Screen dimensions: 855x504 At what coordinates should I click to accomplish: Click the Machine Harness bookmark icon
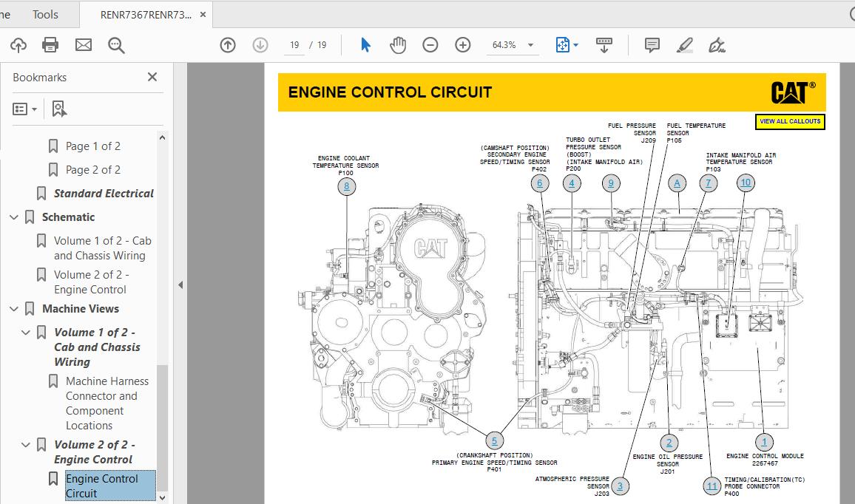[53, 381]
